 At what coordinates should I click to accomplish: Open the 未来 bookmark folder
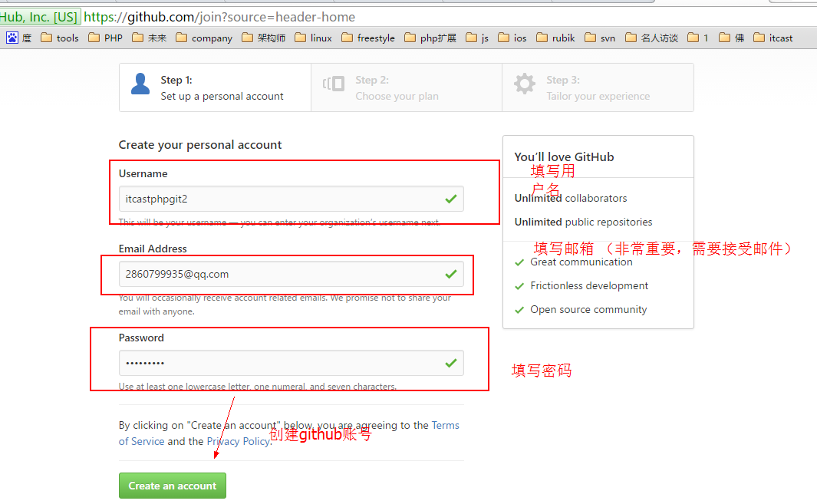(150, 38)
